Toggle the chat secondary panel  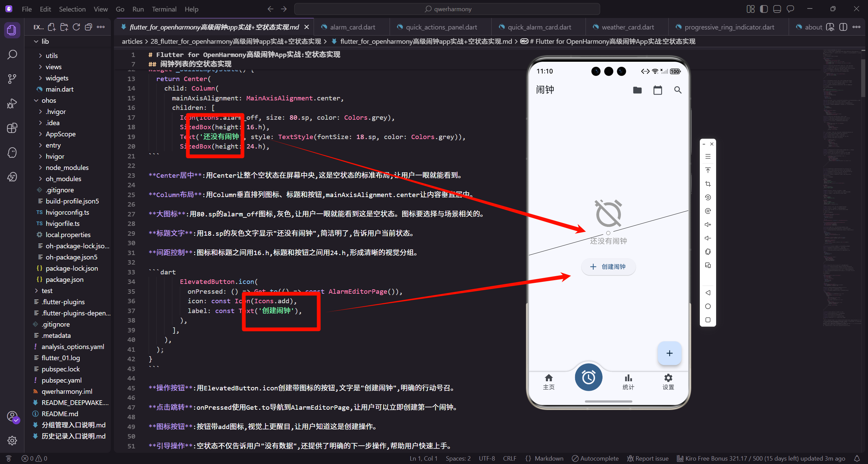[x=790, y=9]
